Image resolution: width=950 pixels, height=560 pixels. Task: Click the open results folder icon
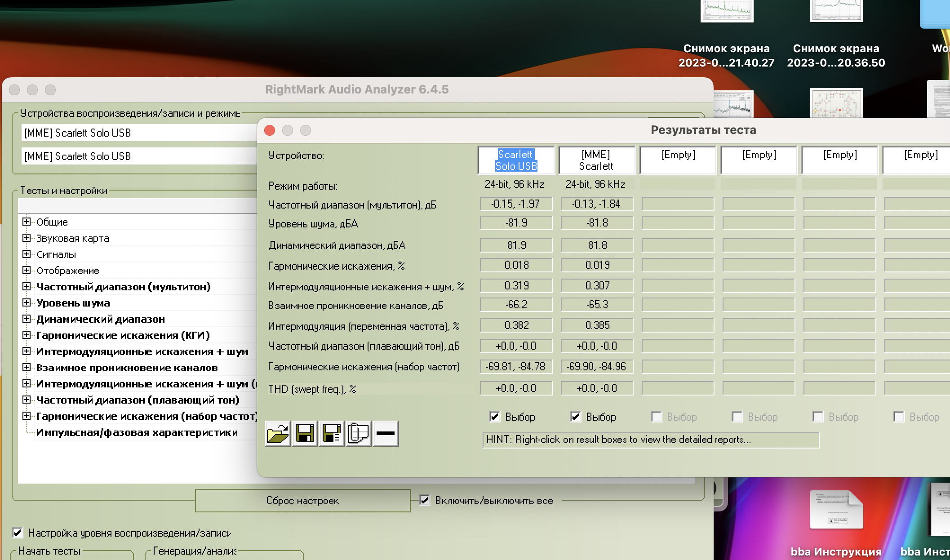click(x=278, y=434)
